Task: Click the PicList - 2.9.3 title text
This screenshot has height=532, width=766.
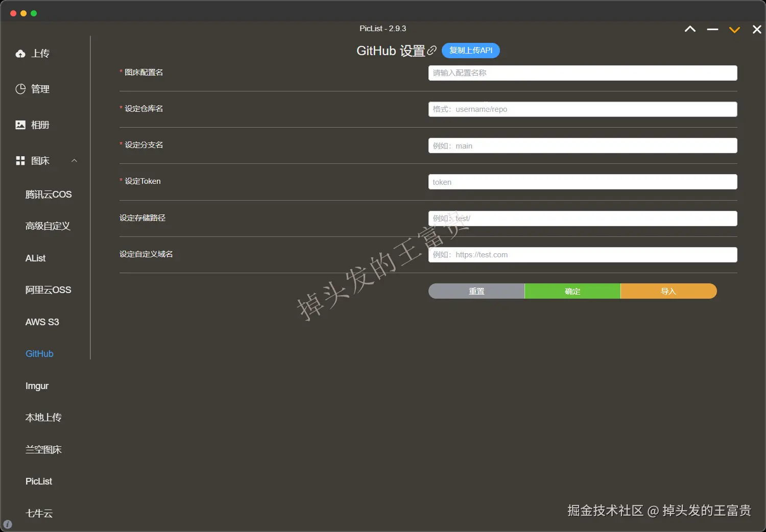Action: pos(383,29)
